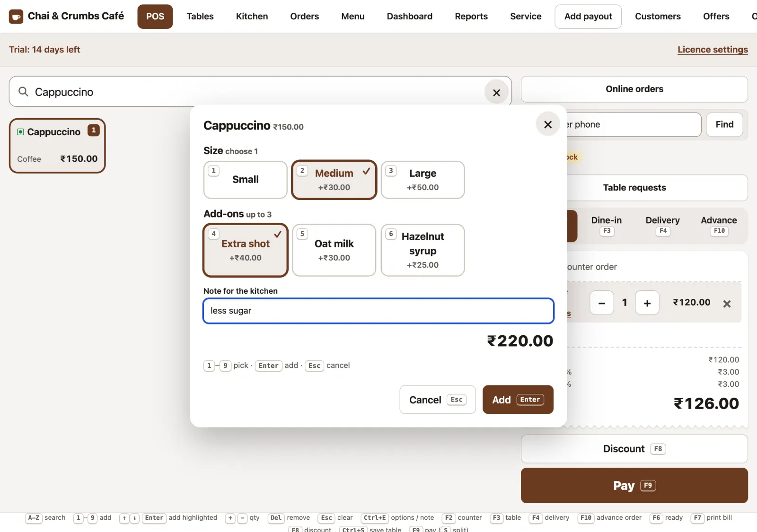
Task: Open the Dashboard tab
Action: 410,17
